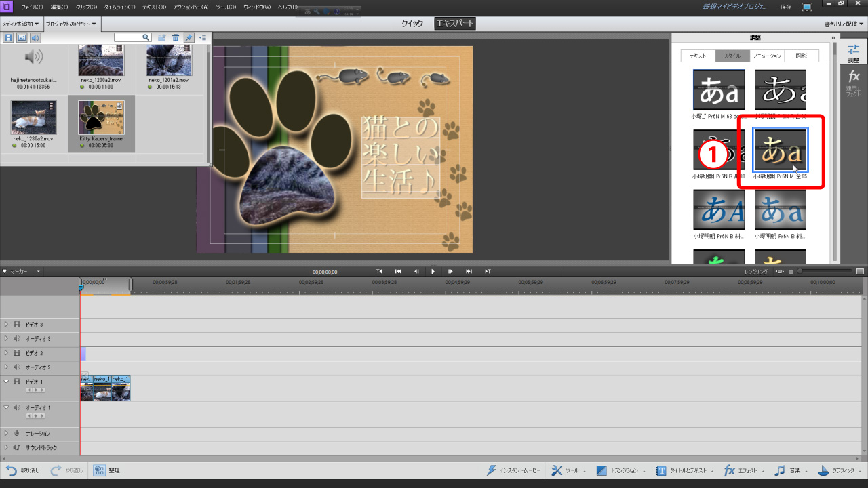The image size is (868, 488).
Task: Click the 保存 save button
Action: [786, 7]
